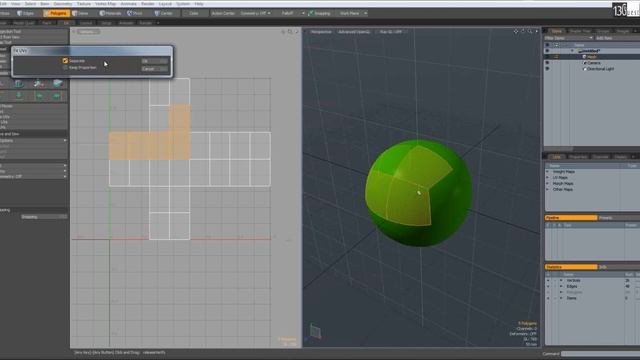Open the Layout menu
This screenshot has width=640, height=360.
pyautogui.click(x=165, y=4)
